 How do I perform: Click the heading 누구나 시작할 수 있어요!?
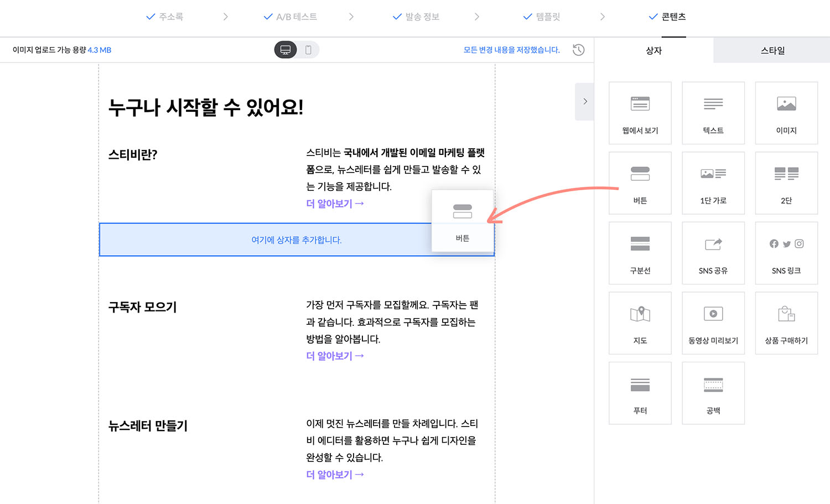tap(206, 107)
